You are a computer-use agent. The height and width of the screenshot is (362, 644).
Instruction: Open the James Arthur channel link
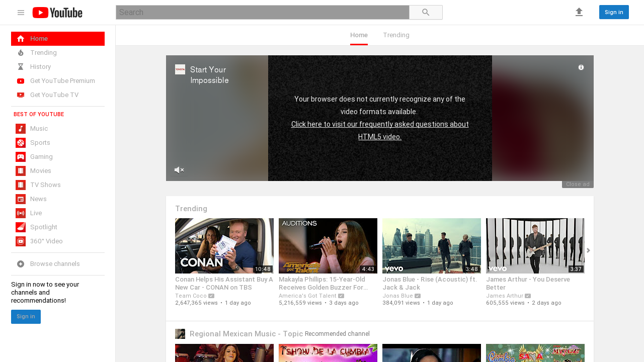(x=505, y=296)
